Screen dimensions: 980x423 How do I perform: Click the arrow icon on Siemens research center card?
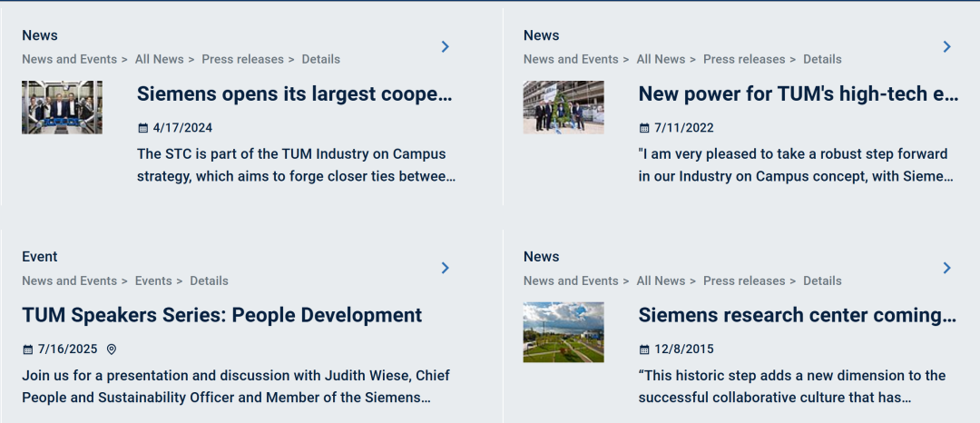coord(946,268)
